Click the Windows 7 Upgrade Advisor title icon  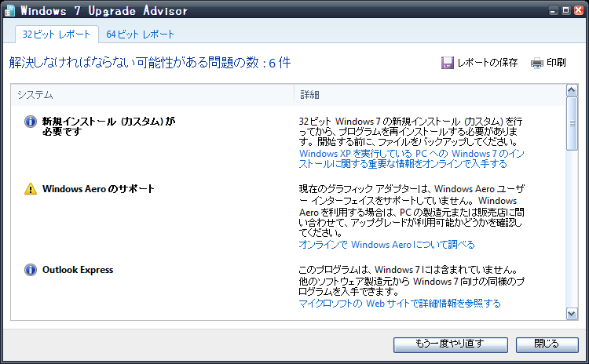[x=9, y=10]
